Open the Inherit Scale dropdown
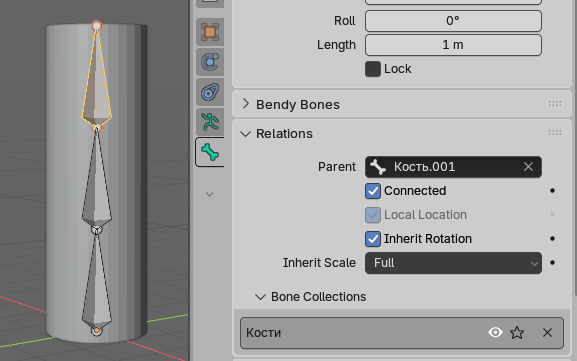The width and height of the screenshot is (577, 361). pyautogui.click(x=453, y=263)
